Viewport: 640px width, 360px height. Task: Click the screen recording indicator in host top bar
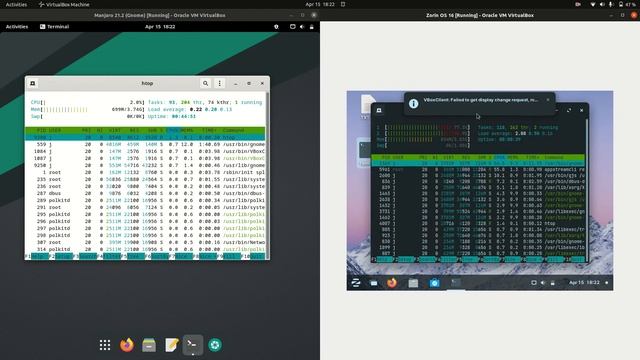578,4
